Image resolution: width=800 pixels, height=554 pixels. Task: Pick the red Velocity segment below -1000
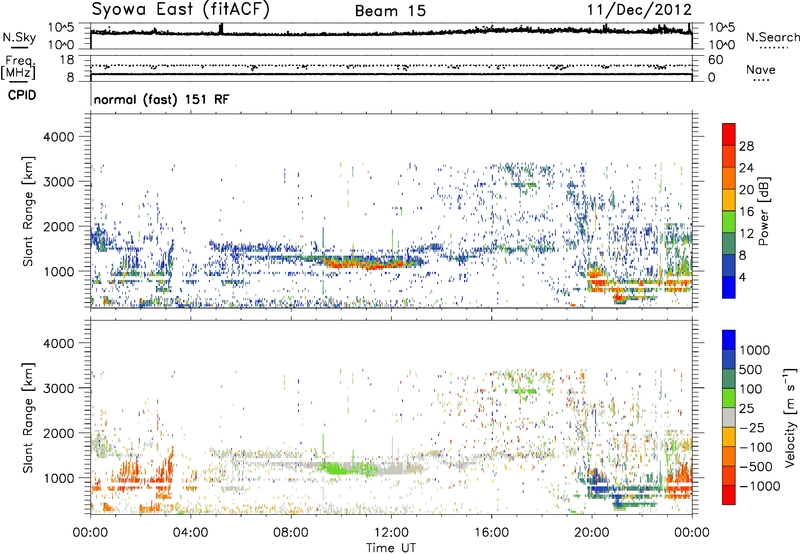click(x=729, y=495)
